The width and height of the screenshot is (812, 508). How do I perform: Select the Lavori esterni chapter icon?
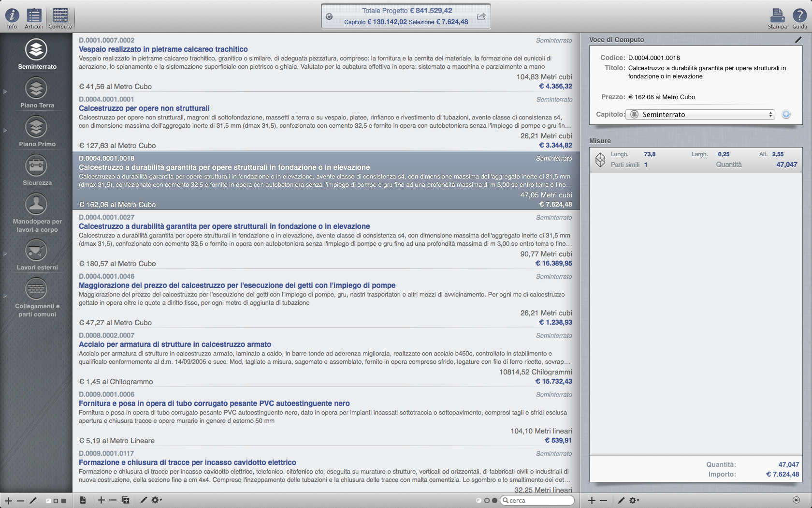tap(36, 251)
